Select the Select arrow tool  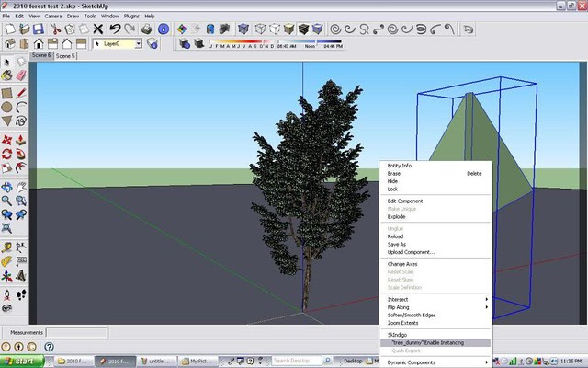tap(6, 62)
